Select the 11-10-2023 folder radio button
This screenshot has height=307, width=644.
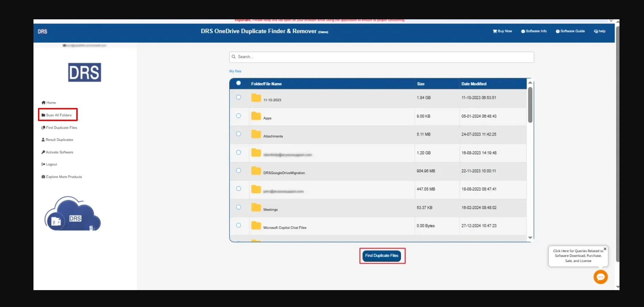click(x=238, y=97)
